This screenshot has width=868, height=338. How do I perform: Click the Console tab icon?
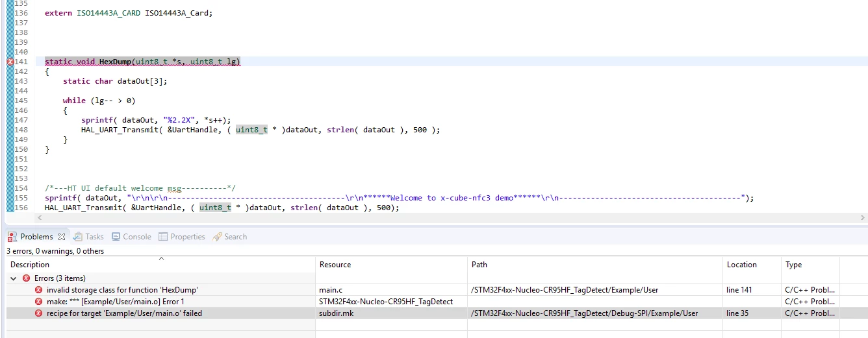(116, 237)
